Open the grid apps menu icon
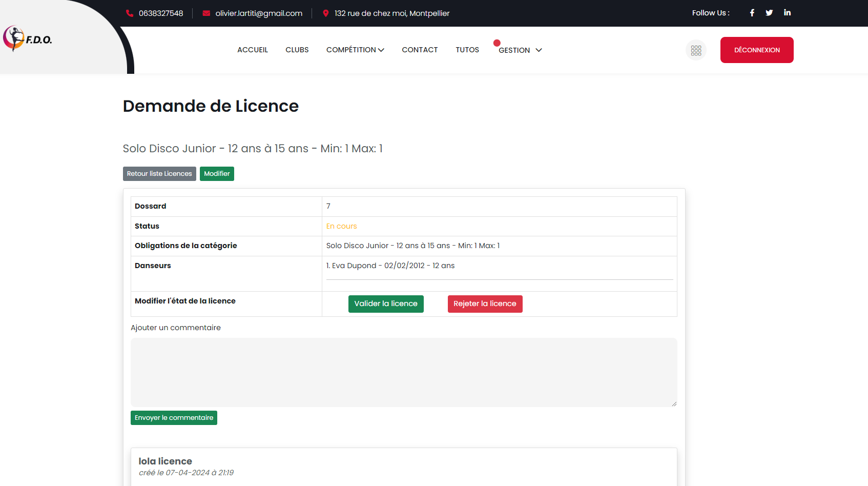 (x=696, y=50)
